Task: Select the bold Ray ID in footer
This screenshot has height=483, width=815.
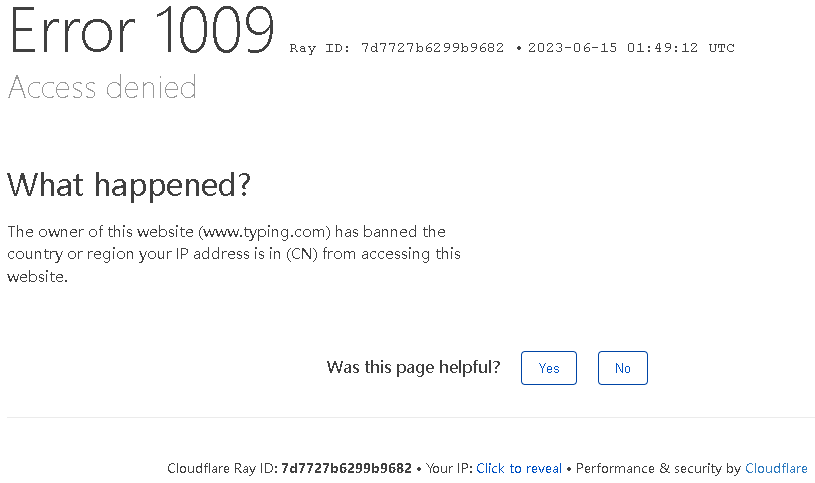Action: tap(346, 468)
